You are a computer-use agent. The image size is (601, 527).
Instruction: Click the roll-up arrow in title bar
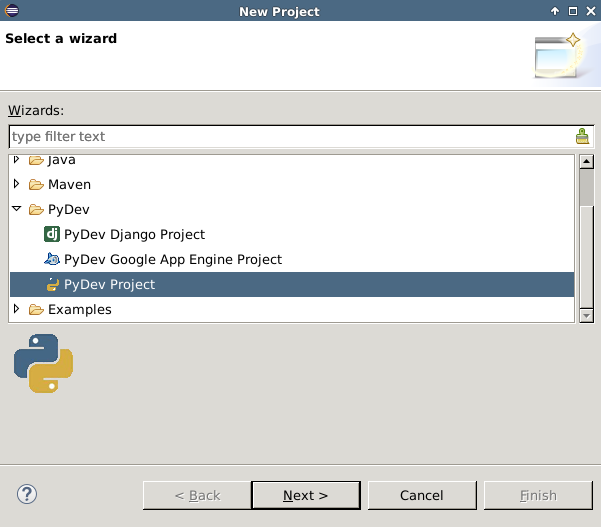pyautogui.click(x=555, y=11)
